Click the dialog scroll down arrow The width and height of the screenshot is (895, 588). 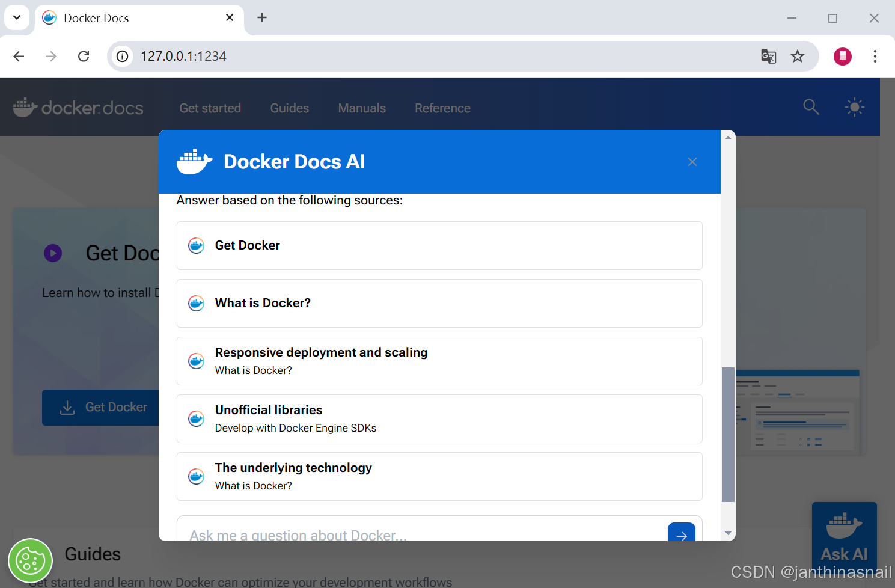point(728,533)
